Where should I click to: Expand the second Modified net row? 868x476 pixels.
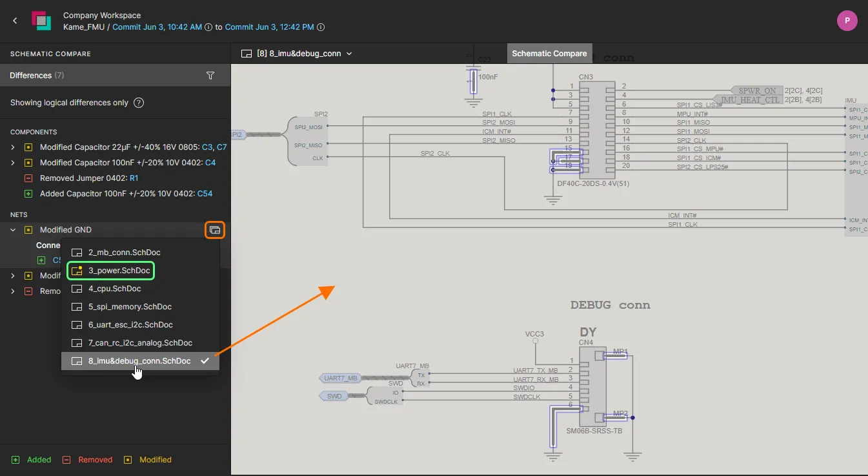pos(13,276)
